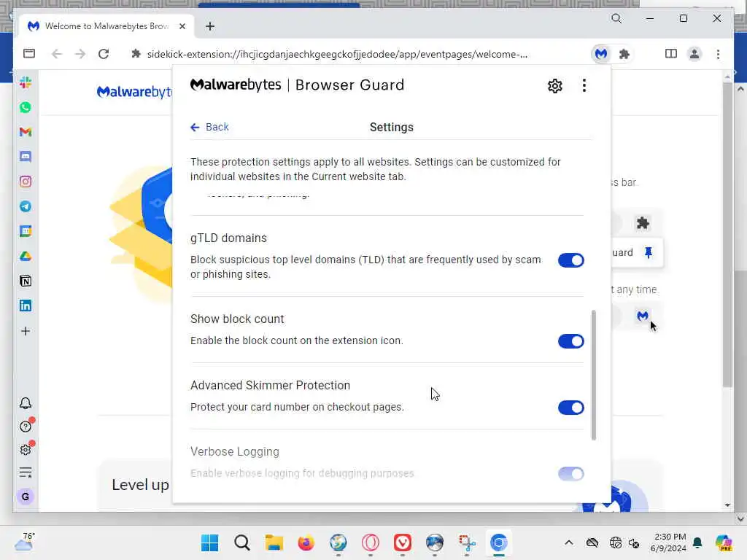Show hidden system tray icons
The height and width of the screenshot is (560, 747).
point(569,542)
